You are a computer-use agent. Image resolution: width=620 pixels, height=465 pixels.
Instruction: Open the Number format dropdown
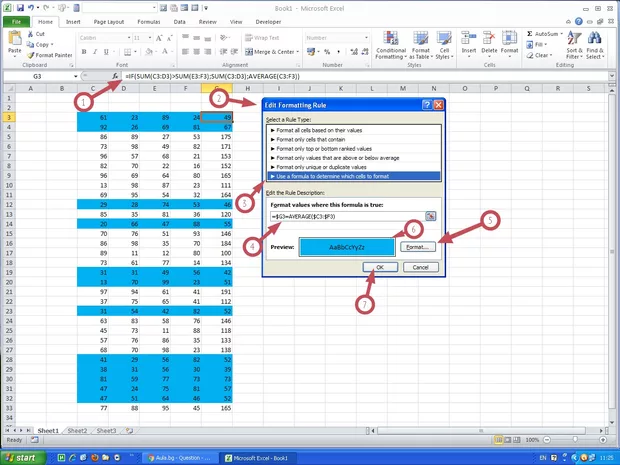click(x=366, y=38)
